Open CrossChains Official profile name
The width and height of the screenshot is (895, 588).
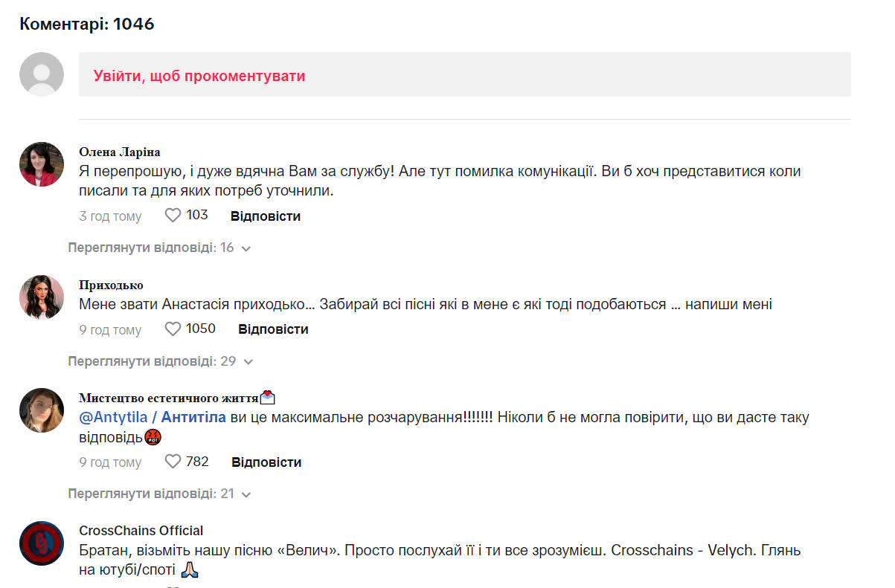coord(141,531)
